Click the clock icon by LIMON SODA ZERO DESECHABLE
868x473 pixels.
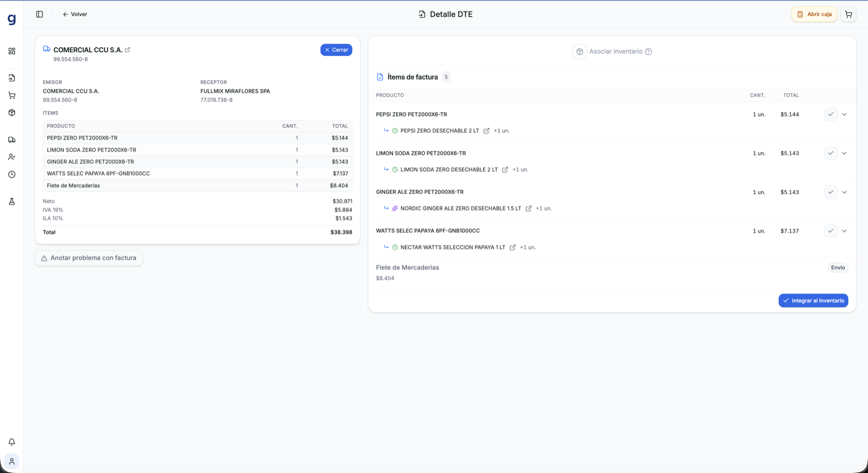click(x=395, y=170)
